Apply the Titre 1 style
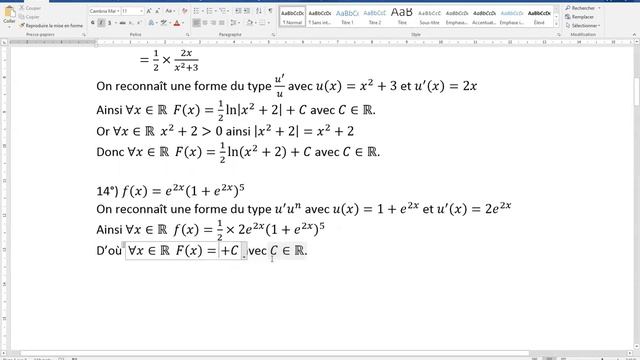The width and height of the screenshot is (640, 360). coord(347,17)
